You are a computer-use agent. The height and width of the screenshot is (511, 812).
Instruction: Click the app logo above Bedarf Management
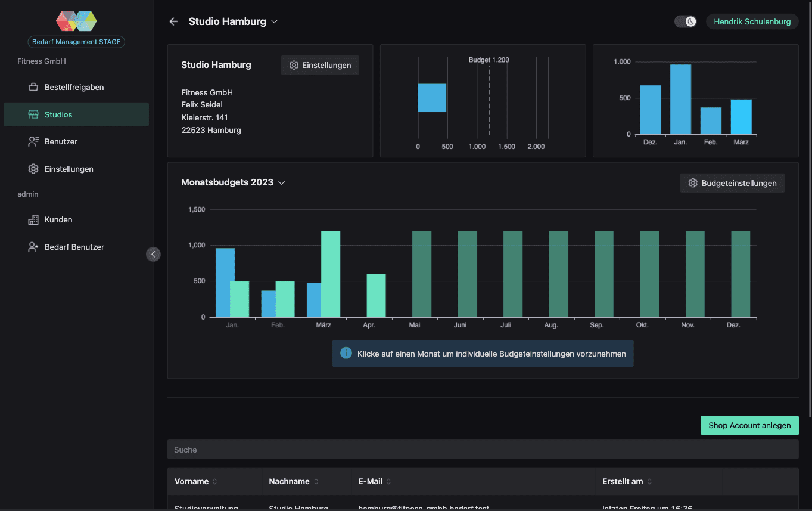(76, 21)
